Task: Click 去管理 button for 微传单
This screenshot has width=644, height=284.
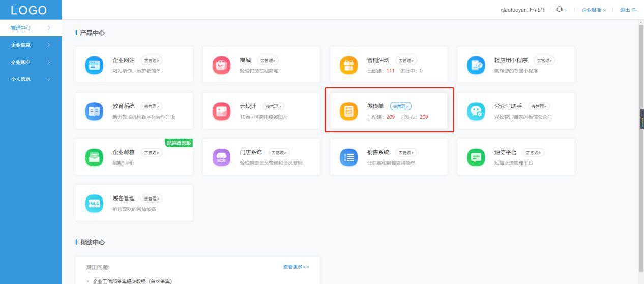Action: (401, 106)
